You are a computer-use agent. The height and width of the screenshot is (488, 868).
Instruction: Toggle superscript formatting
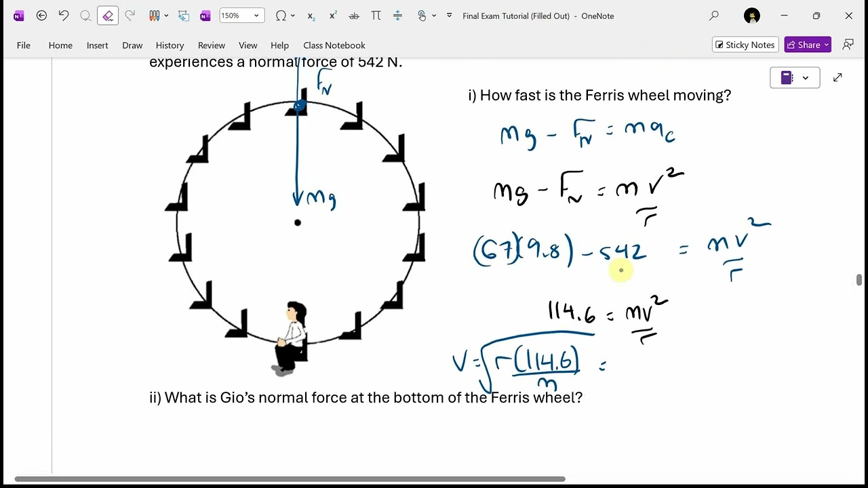(x=333, y=16)
